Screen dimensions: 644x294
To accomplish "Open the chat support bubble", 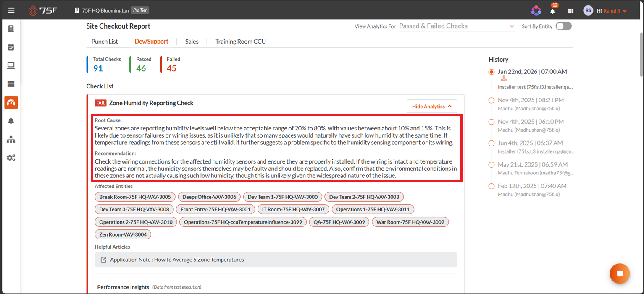I will [620, 273].
